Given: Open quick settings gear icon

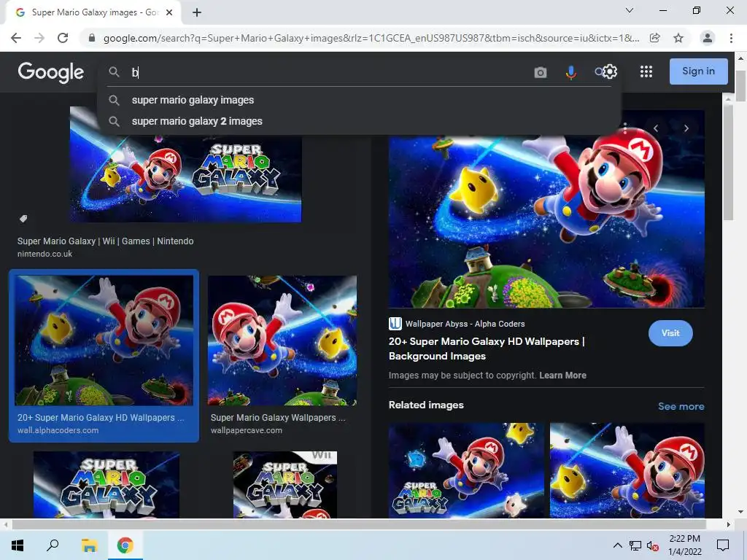Looking at the screenshot, I should (609, 71).
